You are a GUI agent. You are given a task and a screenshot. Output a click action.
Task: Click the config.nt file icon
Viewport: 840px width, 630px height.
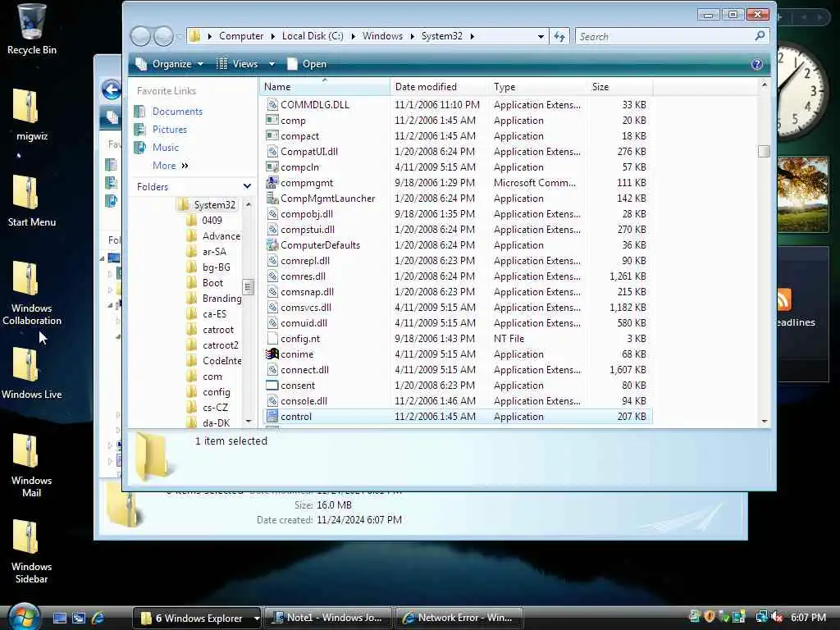(272, 338)
